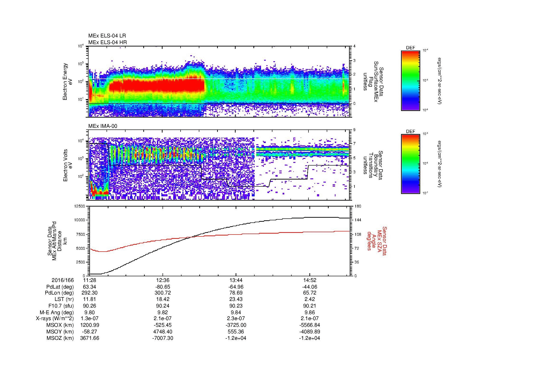Image resolution: width=555 pixels, height=392 pixels.
Task: Click the altitude axis tick '12500'
Action: tap(80, 206)
